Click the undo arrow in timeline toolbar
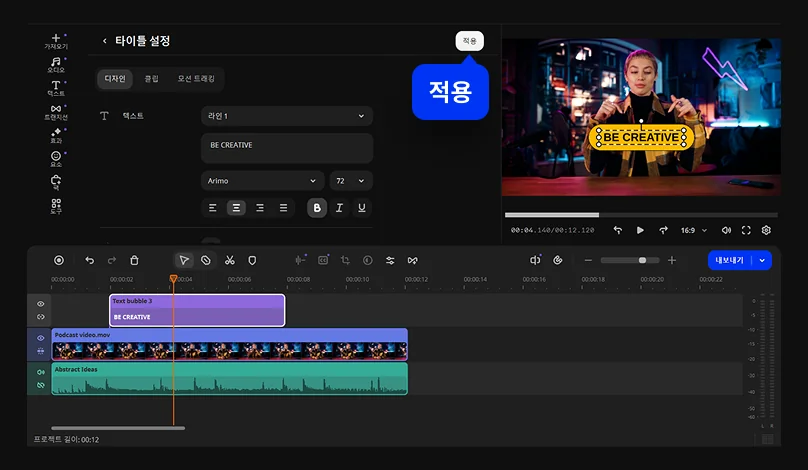808x470 pixels. click(90, 260)
